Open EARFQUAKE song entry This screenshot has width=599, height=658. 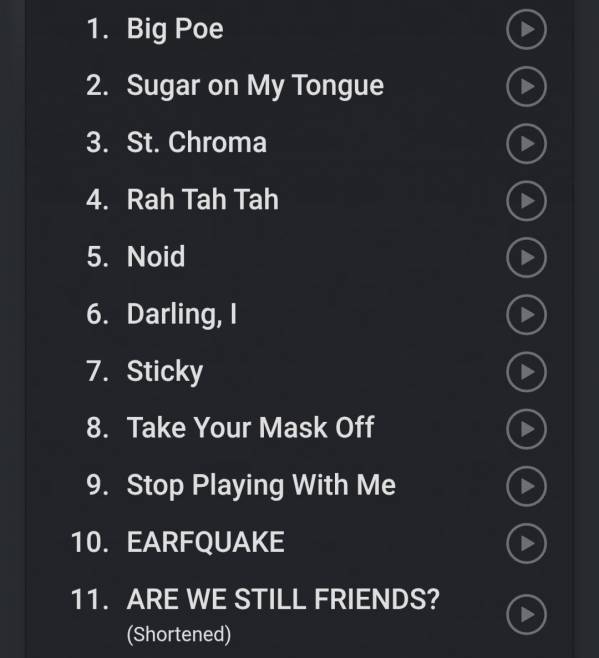206,542
